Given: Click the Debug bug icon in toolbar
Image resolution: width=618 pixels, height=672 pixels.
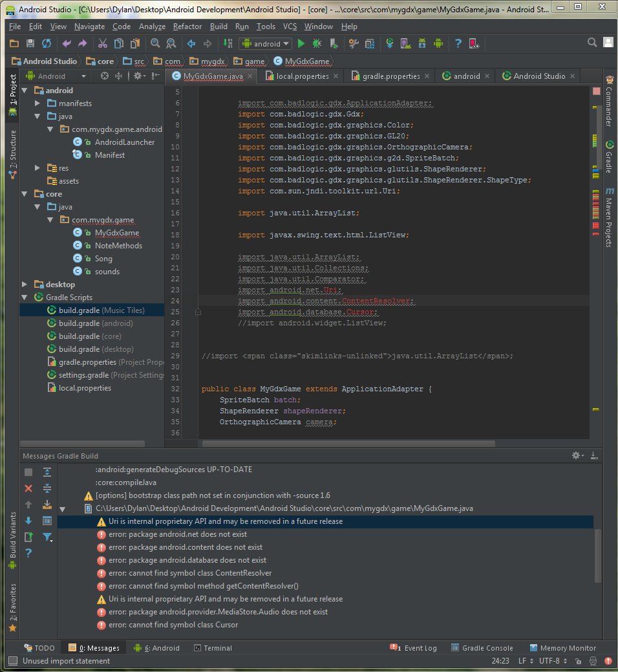Looking at the screenshot, I should (x=317, y=43).
